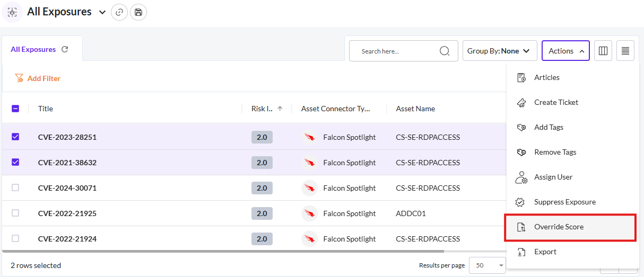Screen dimensions: 644x277
Task: Click the Suppress Exposure gear icon
Action: tap(520, 202)
